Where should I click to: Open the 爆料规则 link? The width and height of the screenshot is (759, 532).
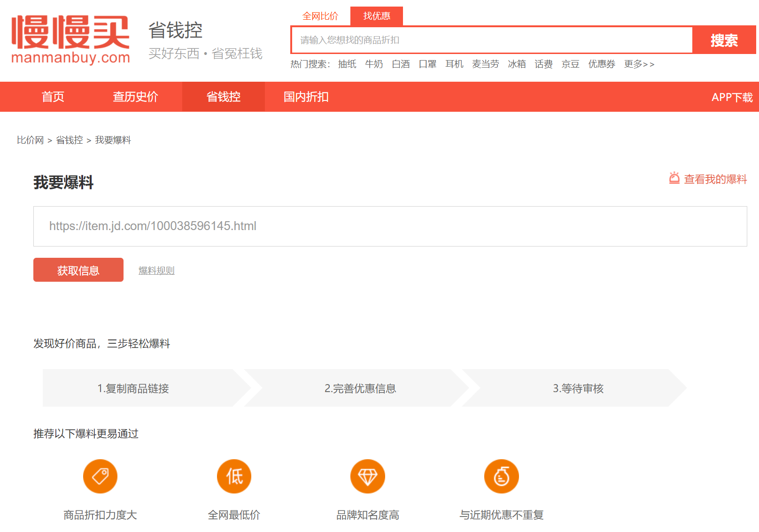click(156, 270)
